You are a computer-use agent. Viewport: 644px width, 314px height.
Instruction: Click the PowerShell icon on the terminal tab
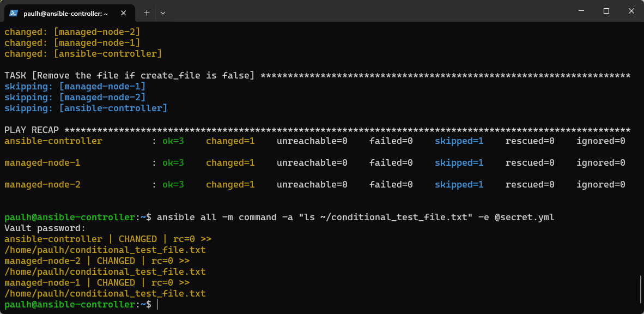(x=14, y=13)
